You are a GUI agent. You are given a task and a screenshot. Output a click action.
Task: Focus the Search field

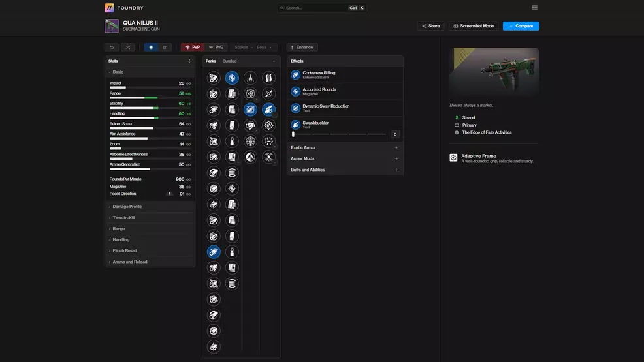coord(321,8)
